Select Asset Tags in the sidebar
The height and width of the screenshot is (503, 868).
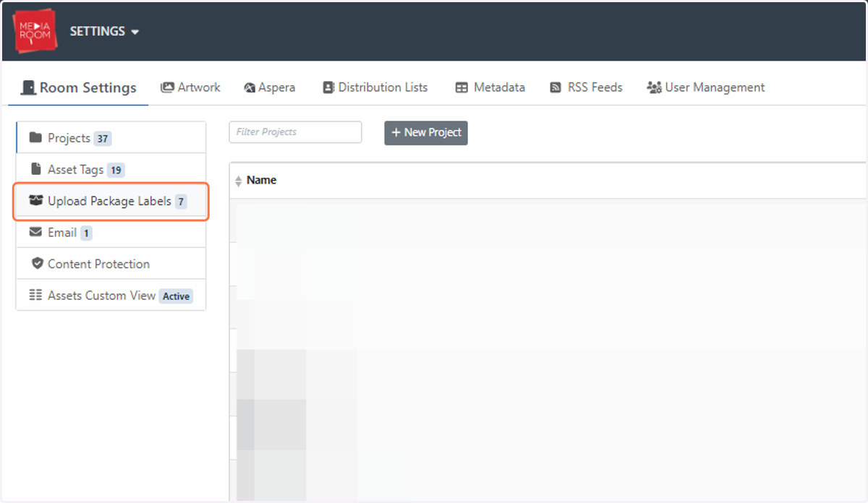click(x=111, y=169)
